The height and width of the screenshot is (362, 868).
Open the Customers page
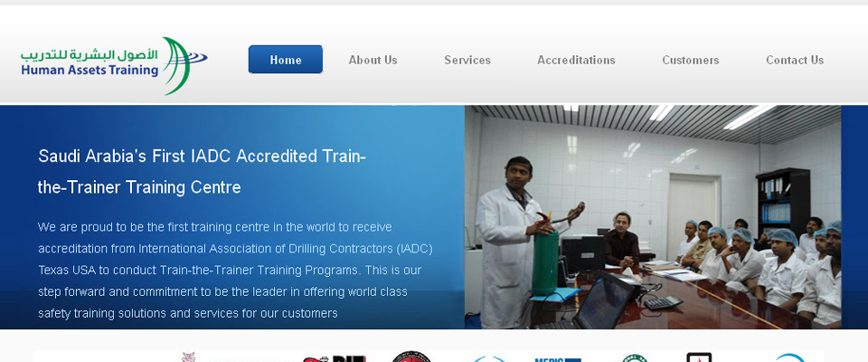690,60
